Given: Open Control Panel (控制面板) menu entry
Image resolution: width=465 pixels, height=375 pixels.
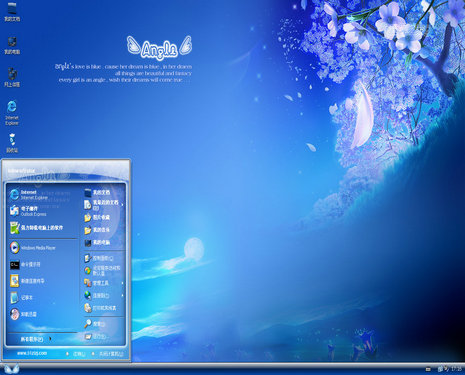Looking at the screenshot, I should (x=104, y=258).
